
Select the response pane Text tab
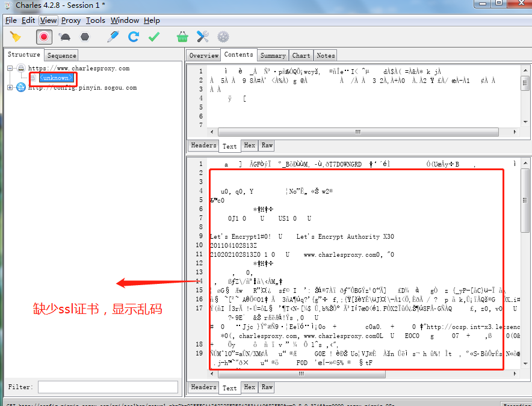pos(229,388)
